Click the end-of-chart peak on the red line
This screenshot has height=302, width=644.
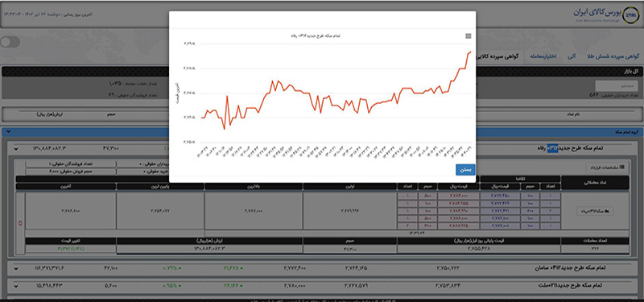pyautogui.click(x=470, y=52)
